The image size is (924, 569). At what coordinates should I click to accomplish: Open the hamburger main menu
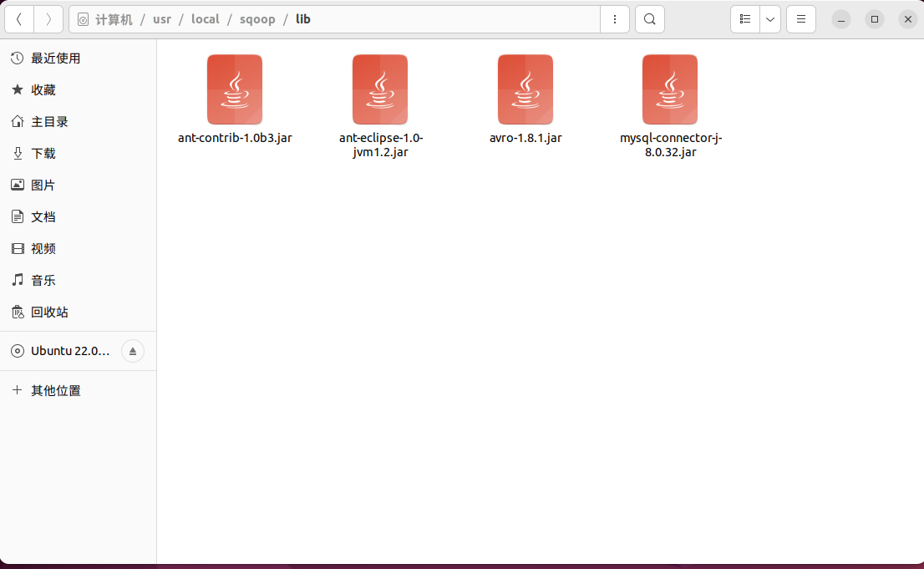point(801,19)
